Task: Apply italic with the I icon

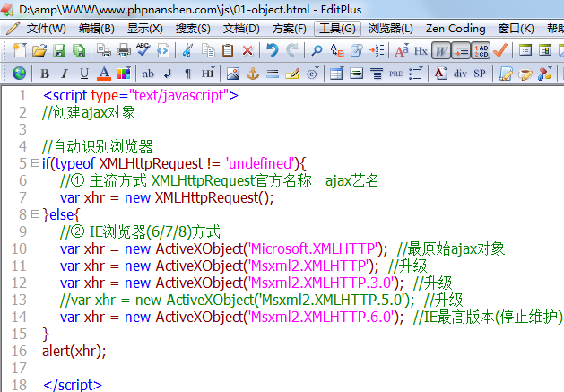Action: (x=65, y=74)
